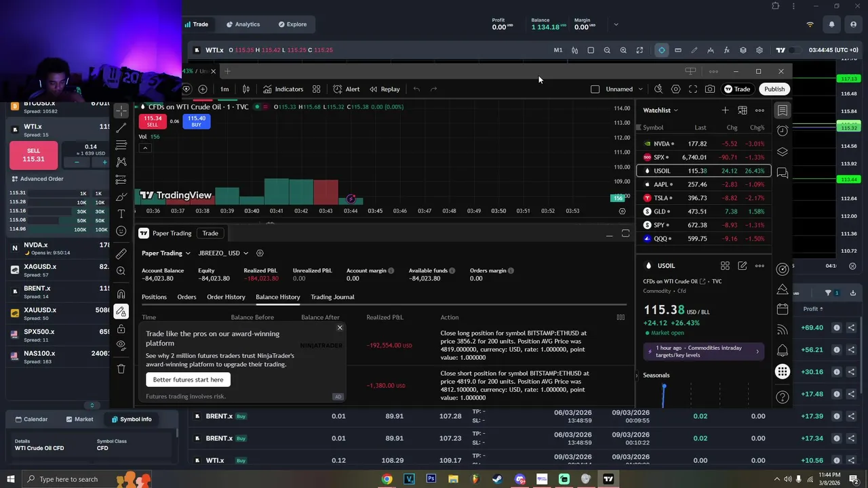Open the forecasting and measurement tools
Screen dimensions: 868x488
[x=121, y=180]
